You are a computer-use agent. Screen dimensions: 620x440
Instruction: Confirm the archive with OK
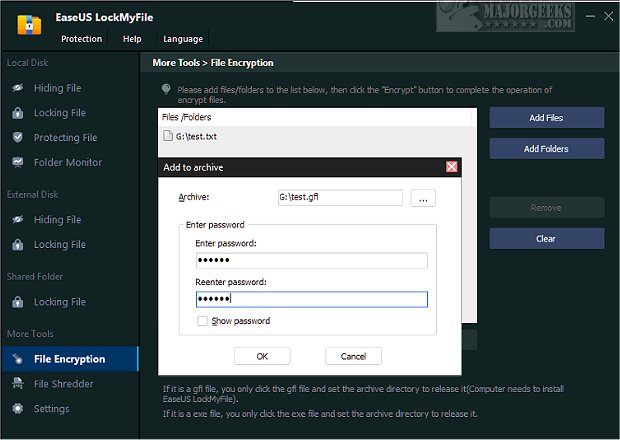tap(262, 356)
